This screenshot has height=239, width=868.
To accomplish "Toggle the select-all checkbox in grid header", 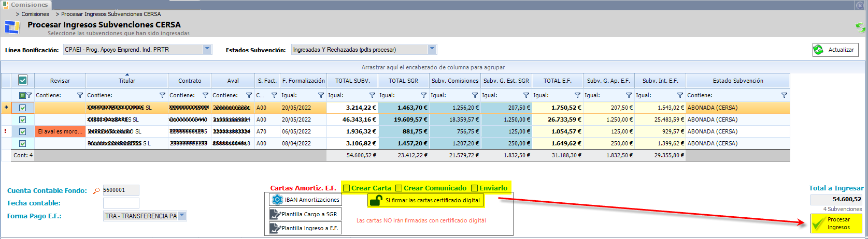I will (23, 80).
